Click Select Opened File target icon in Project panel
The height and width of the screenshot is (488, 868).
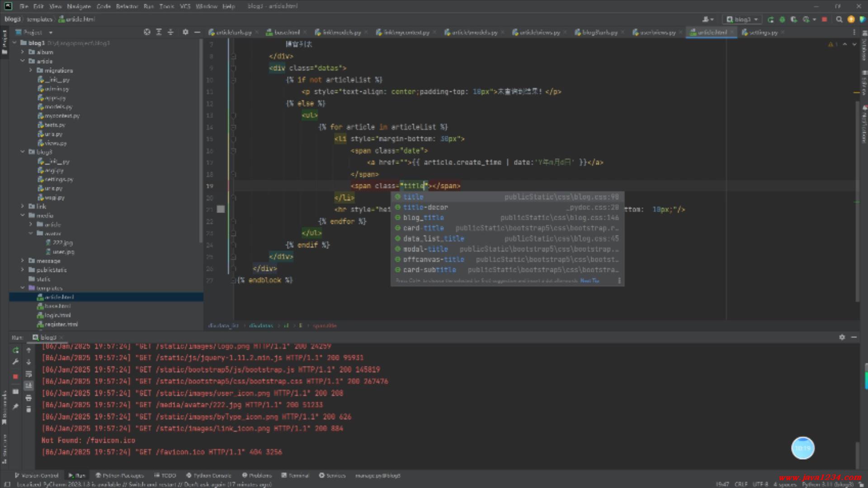[147, 32]
